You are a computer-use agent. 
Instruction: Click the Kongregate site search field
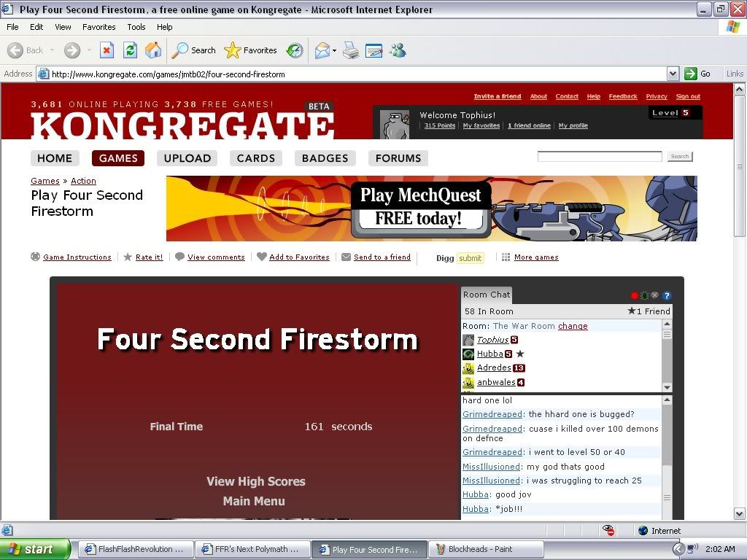(600, 157)
